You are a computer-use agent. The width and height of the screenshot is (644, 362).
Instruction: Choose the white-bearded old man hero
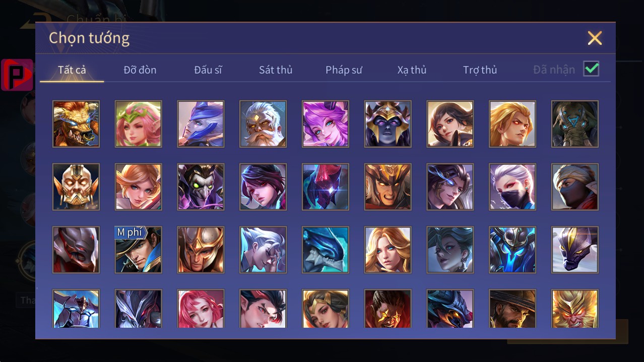263,124
